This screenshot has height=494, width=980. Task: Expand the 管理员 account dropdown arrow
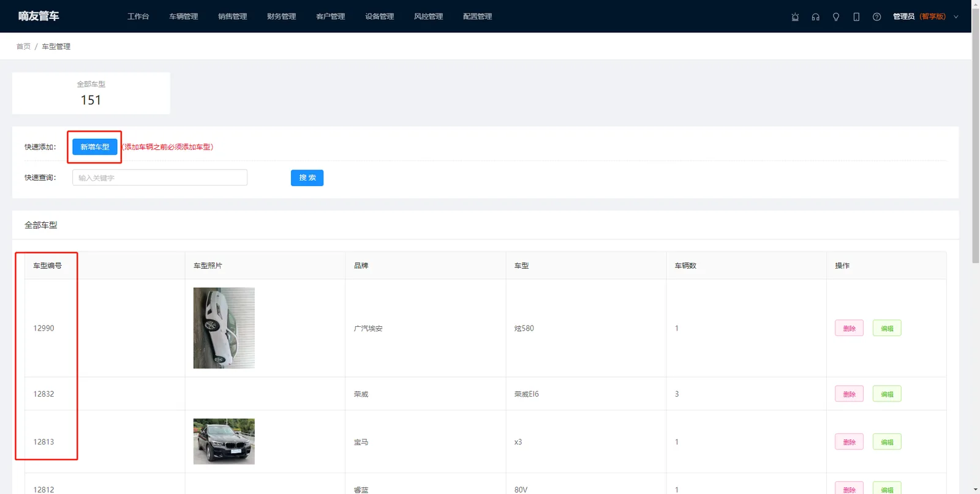(x=956, y=17)
